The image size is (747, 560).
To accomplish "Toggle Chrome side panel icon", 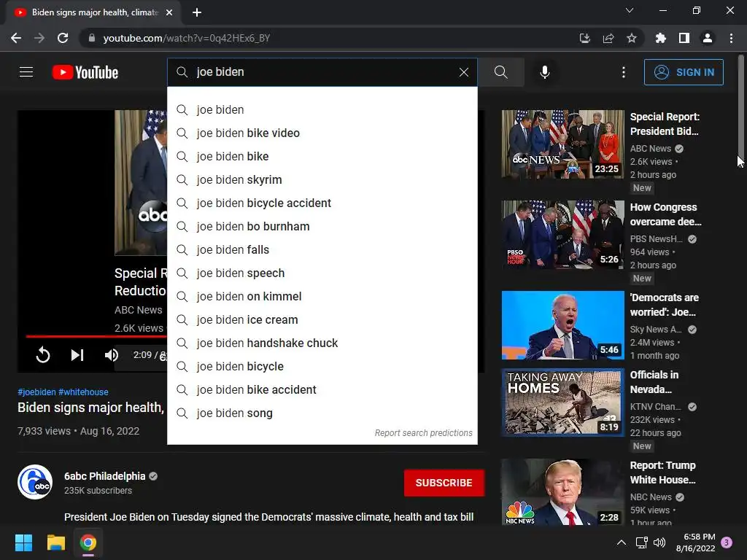I will (684, 38).
